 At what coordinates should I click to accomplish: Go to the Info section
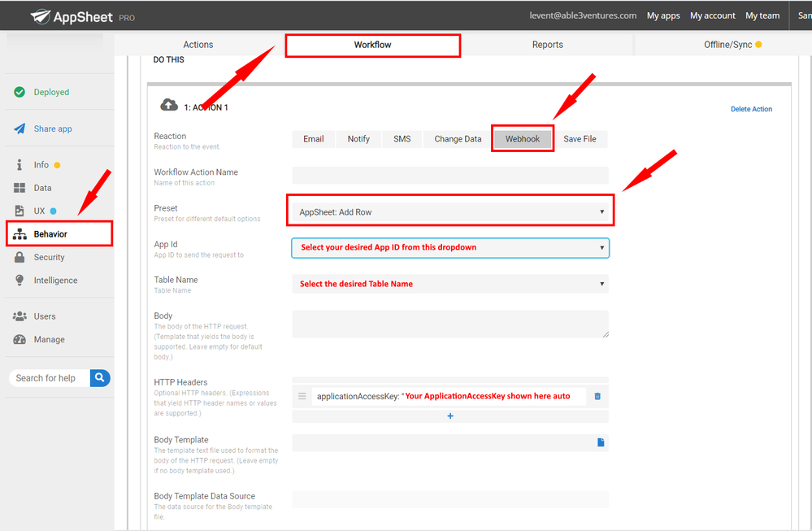coord(41,165)
